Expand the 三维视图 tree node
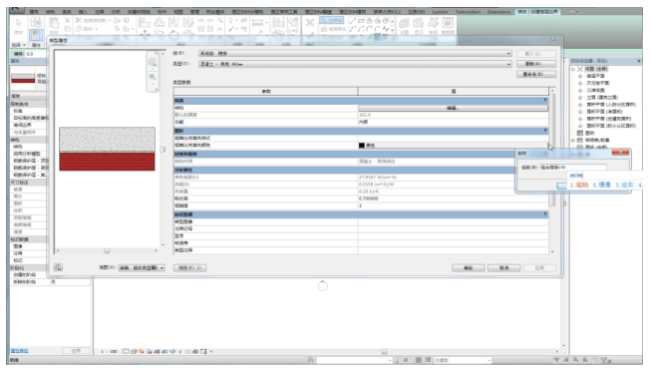 tap(580, 90)
